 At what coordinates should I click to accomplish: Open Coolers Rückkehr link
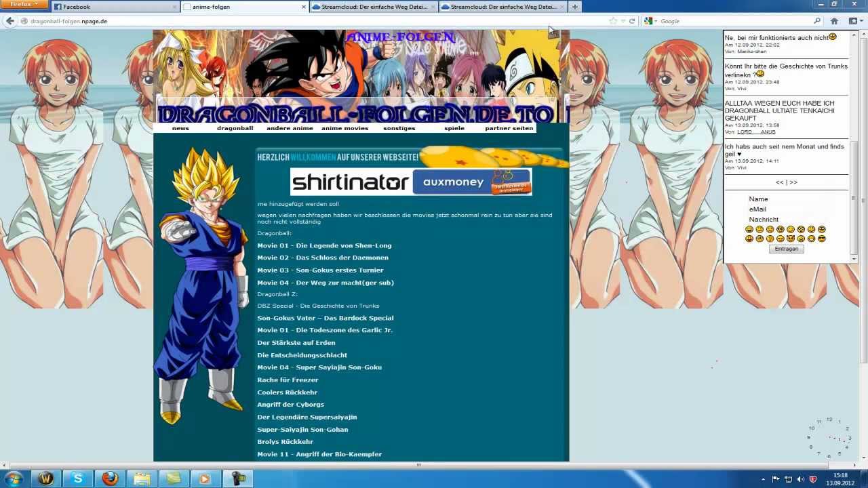pos(287,392)
